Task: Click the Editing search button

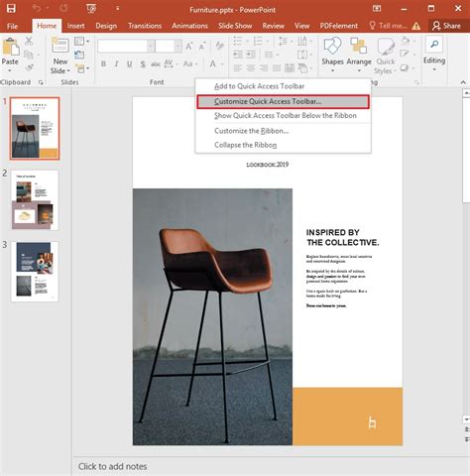Action: click(434, 54)
